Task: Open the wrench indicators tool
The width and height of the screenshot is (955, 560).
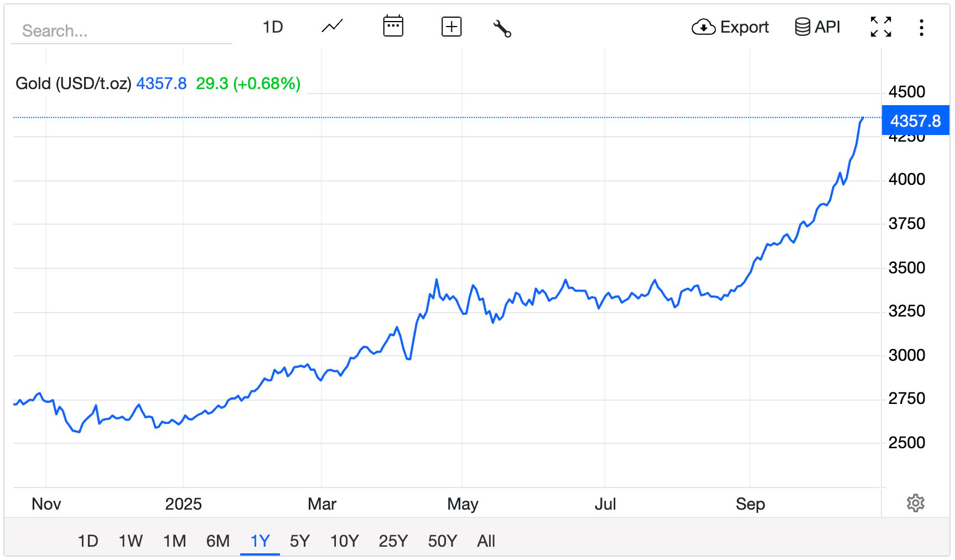Action: [x=502, y=28]
